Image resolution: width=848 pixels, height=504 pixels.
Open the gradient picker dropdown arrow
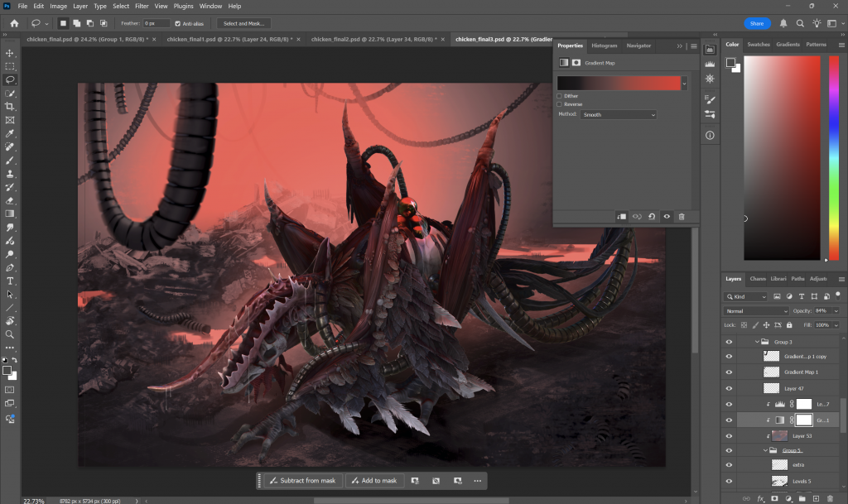pos(684,84)
